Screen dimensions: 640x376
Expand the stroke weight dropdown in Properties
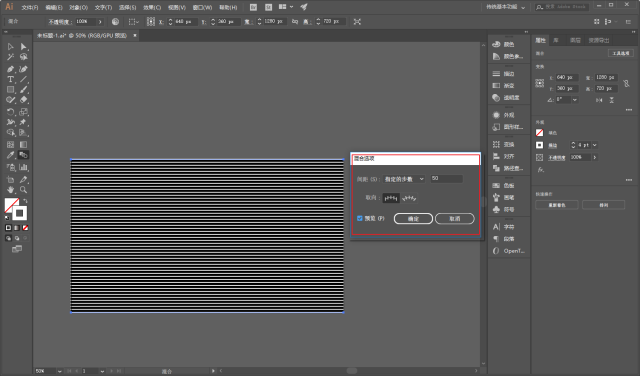[595, 145]
